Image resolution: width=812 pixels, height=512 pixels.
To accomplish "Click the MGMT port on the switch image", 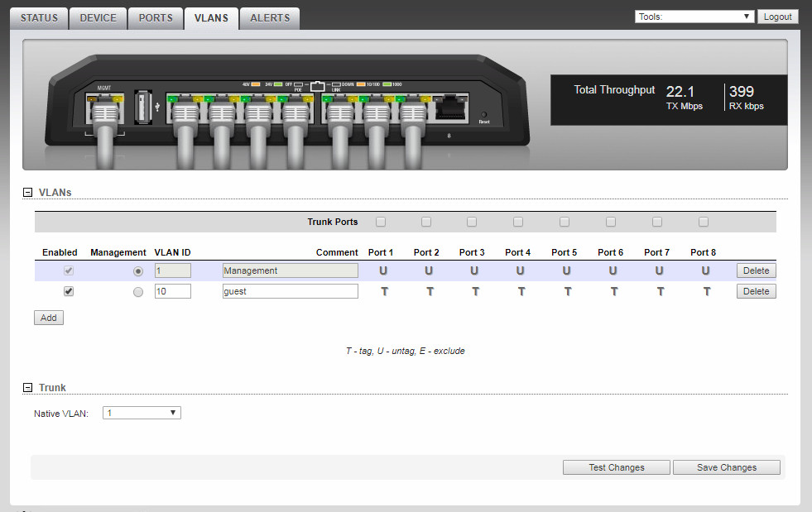I will (x=105, y=109).
